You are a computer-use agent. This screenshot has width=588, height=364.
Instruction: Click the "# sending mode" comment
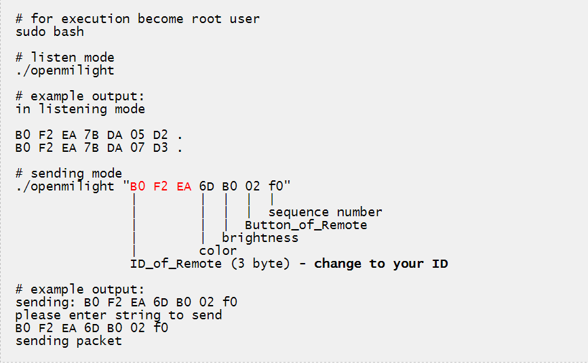click(x=68, y=174)
